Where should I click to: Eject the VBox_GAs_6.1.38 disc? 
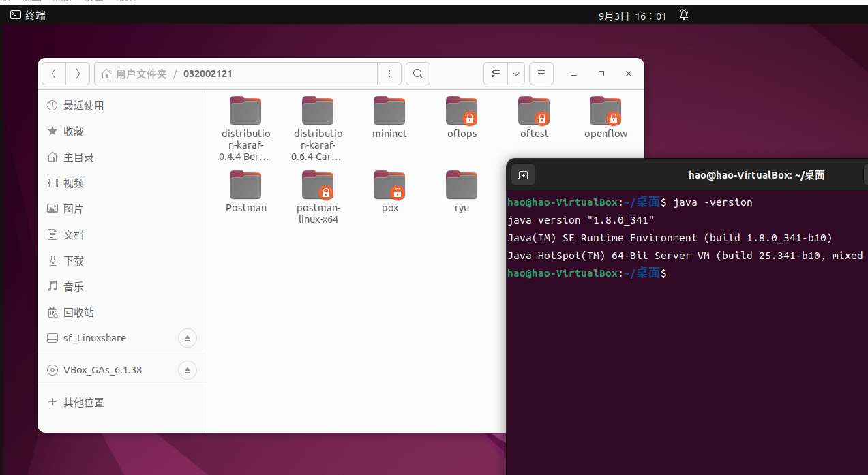pos(188,370)
